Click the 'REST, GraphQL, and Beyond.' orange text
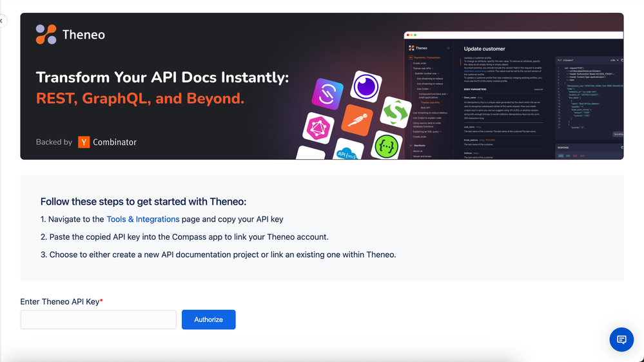Image resolution: width=644 pixels, height=362 pixels. tap(140, 99)
